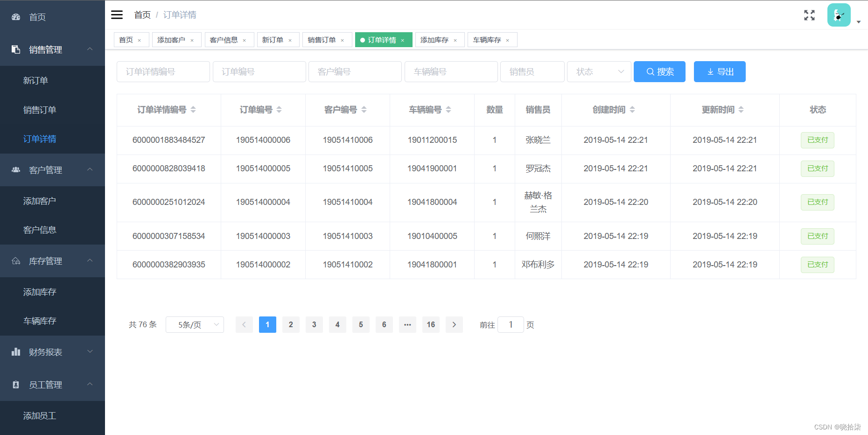Switch to the 销售订单 tab

pyautogui.click(x=323, y=40)
